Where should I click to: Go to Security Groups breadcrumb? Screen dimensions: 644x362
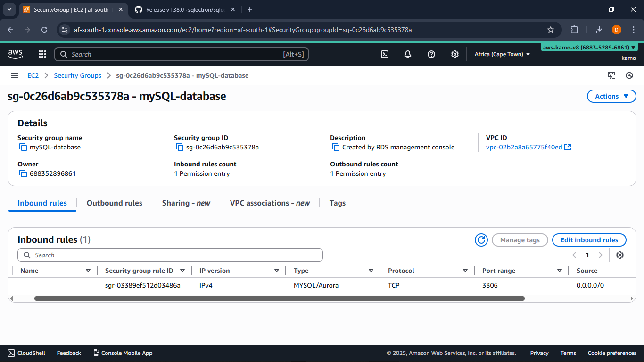pyautogui.click(x=77, y=75)
